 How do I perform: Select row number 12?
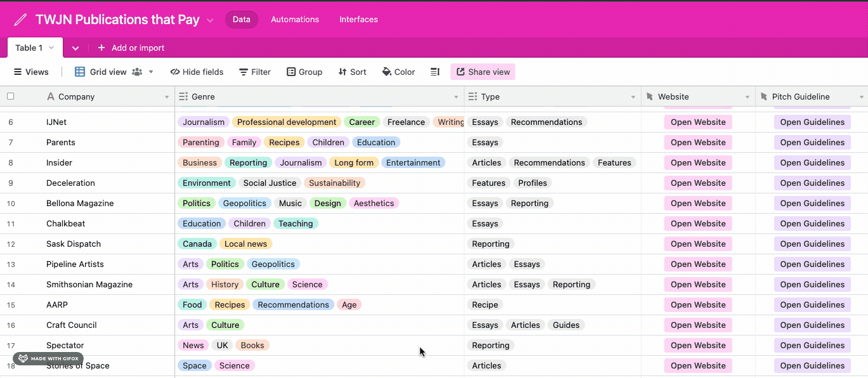tap(11, 244)
